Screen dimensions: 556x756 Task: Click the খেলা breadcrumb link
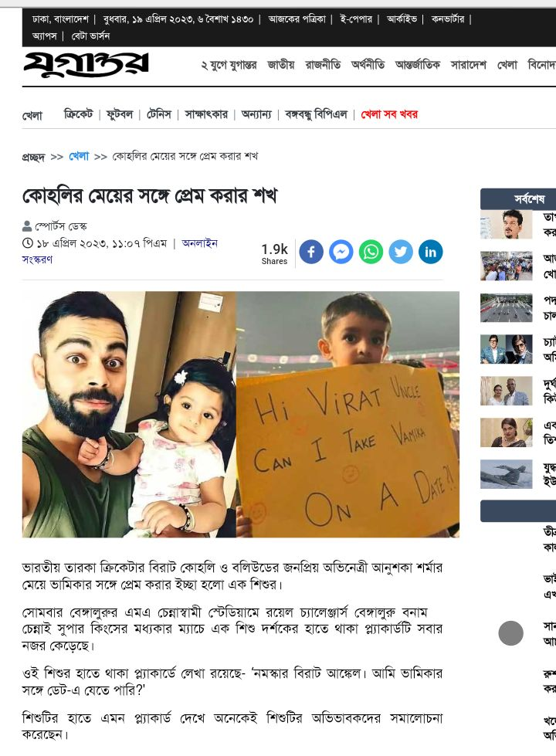pos(79,156)
